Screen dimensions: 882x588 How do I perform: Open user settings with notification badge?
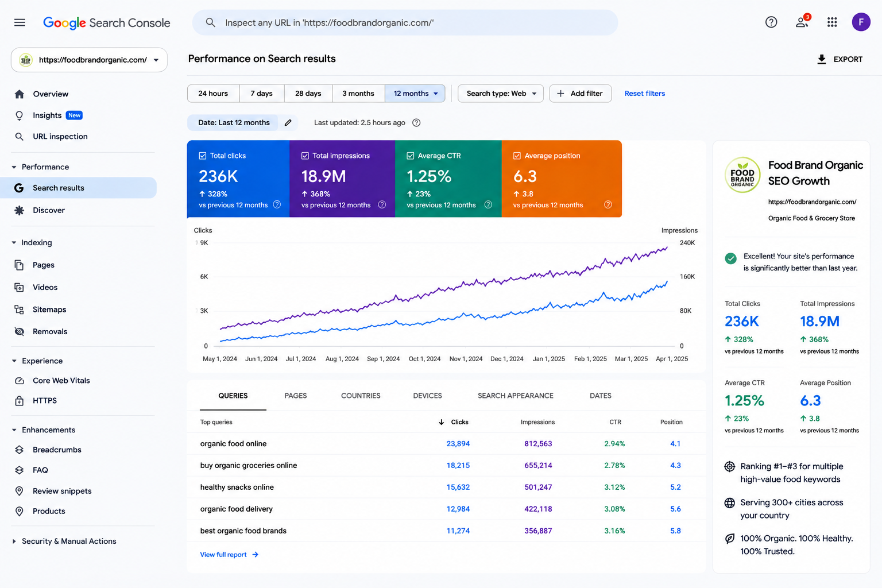tap(802, 22)
